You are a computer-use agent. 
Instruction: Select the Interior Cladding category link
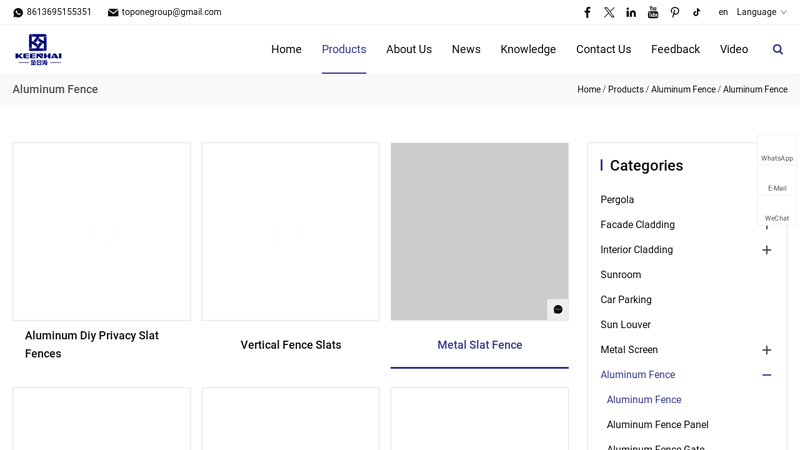pyautogui.click(x=636, y=249)
